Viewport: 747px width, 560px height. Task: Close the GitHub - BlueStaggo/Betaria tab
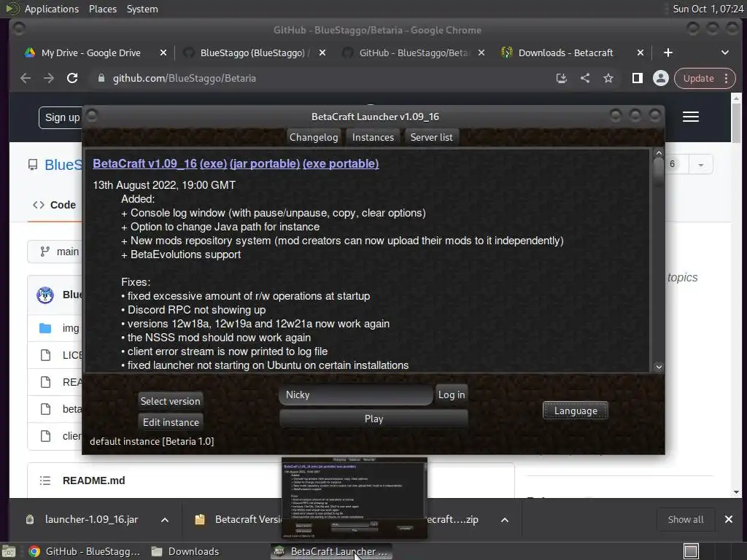[481, 52]
